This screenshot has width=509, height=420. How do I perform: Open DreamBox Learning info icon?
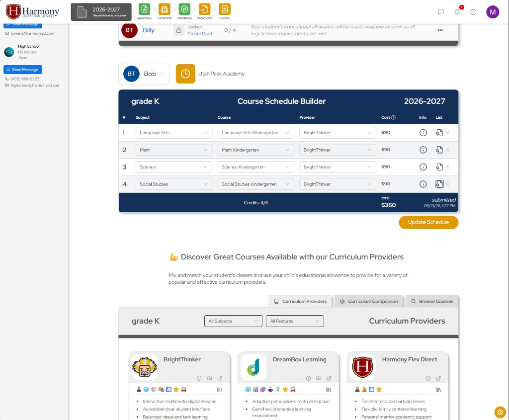click(x=308, y=378)
